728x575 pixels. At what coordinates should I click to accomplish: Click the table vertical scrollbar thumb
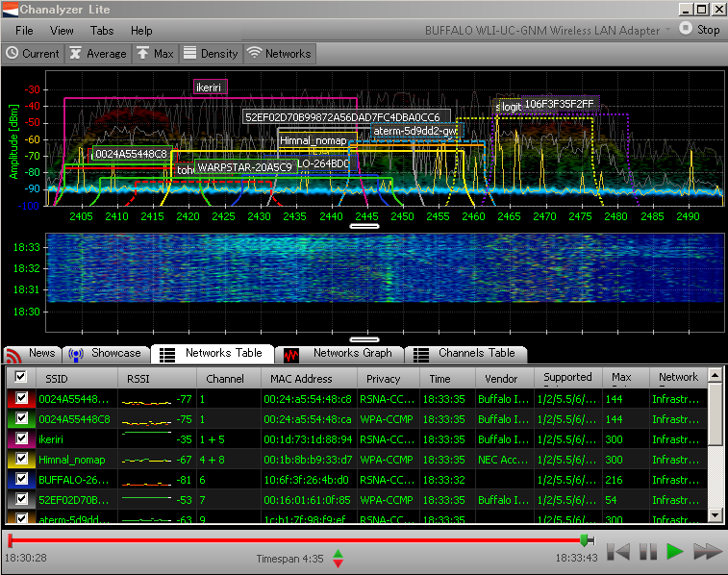tap(715, 414)
